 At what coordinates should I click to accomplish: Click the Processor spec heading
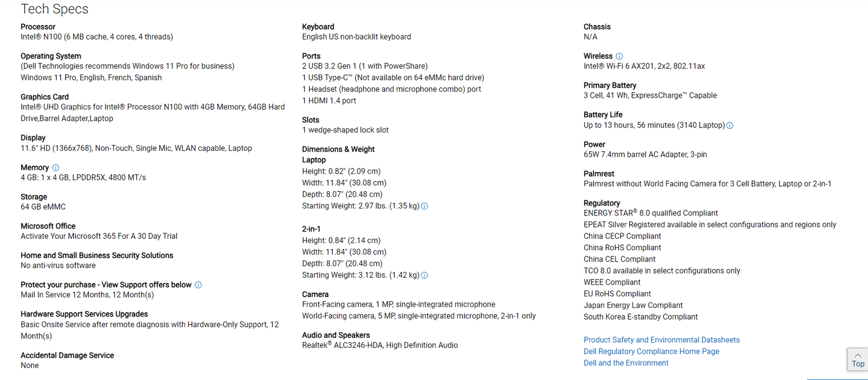38,27
